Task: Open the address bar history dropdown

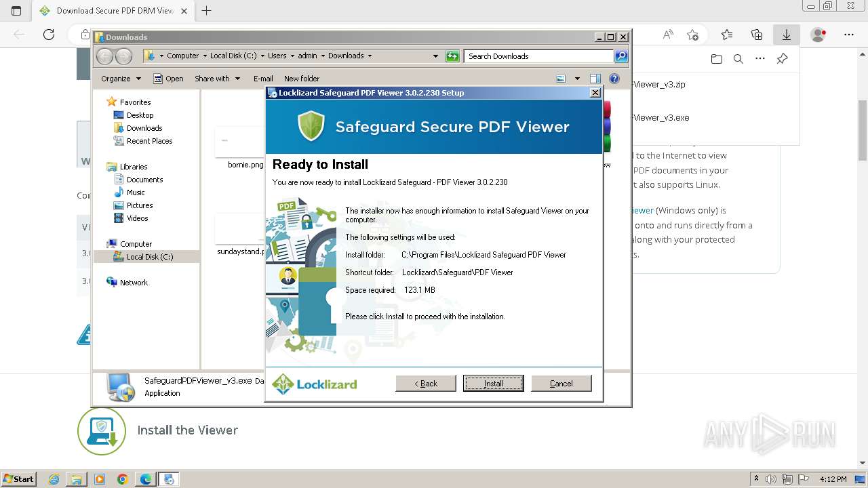Action: point(435,56)
